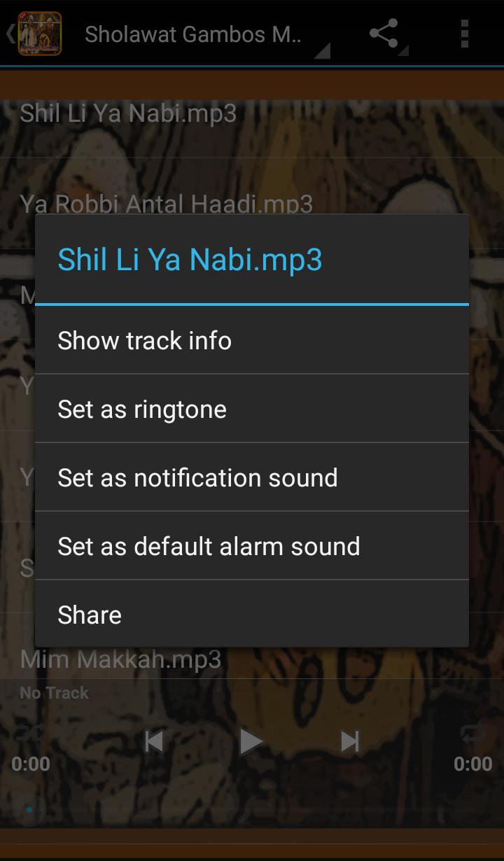Choose Show track info
The width and height of the screenshot is (504, 861).
[252, 340]
